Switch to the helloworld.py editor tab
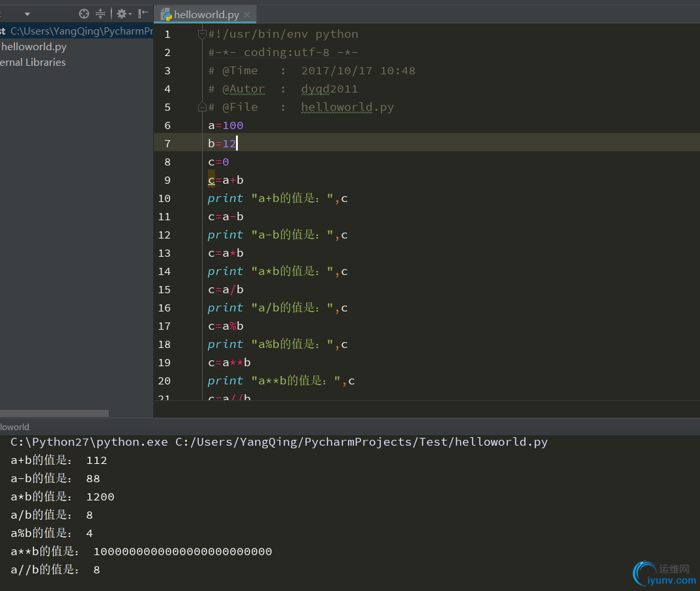 pos(206,15)
